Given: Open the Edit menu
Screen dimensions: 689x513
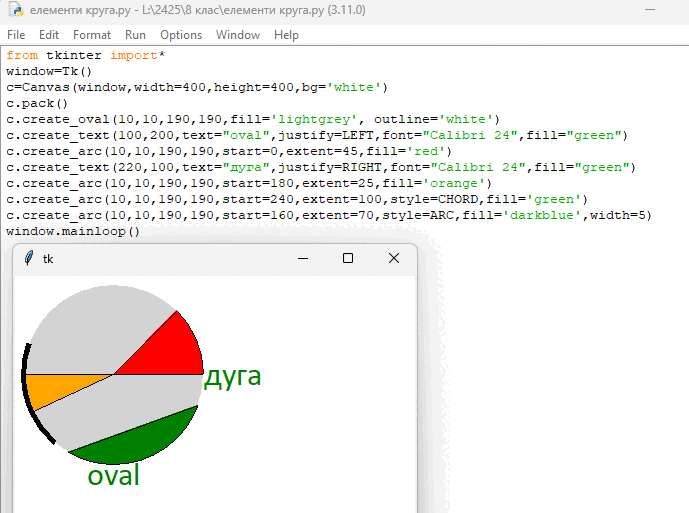Looking at the screenshot, I should [x=48, y=35].
